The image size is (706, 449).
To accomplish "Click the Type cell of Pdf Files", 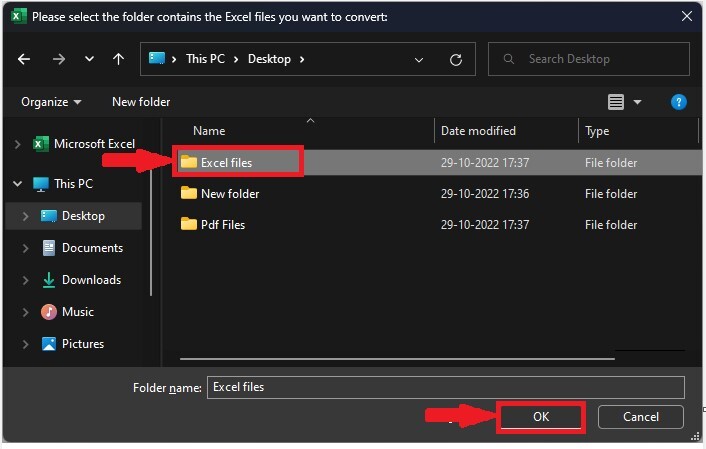I will coord(611,225).
